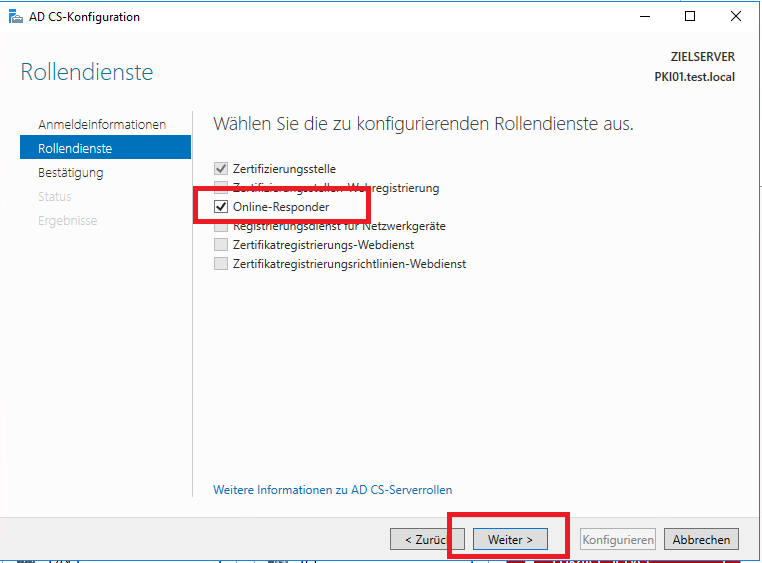This screenshot has height=563, width=762.
Task: Toggle the Zertifizierungsstelle checkbox
Action: click(221, 169)
